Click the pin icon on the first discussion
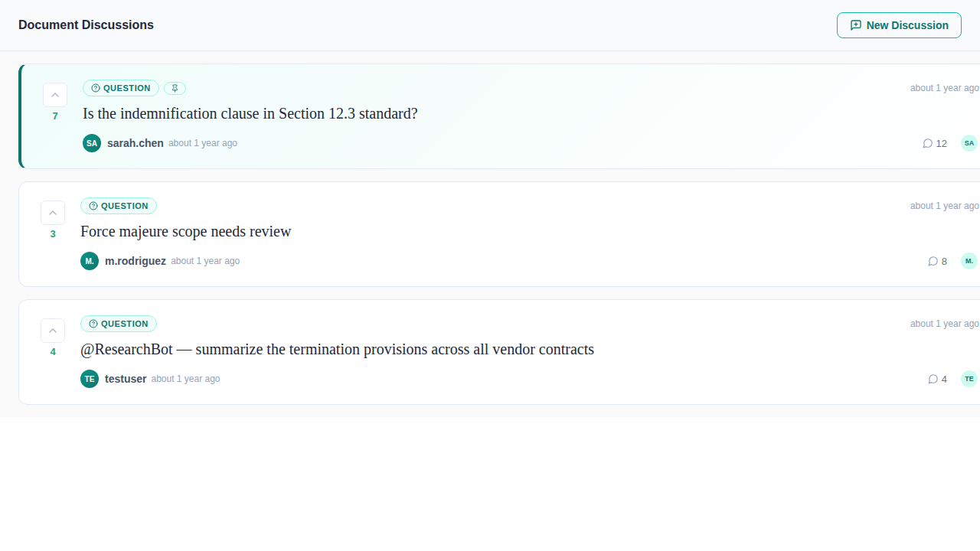 click(175, 89)
